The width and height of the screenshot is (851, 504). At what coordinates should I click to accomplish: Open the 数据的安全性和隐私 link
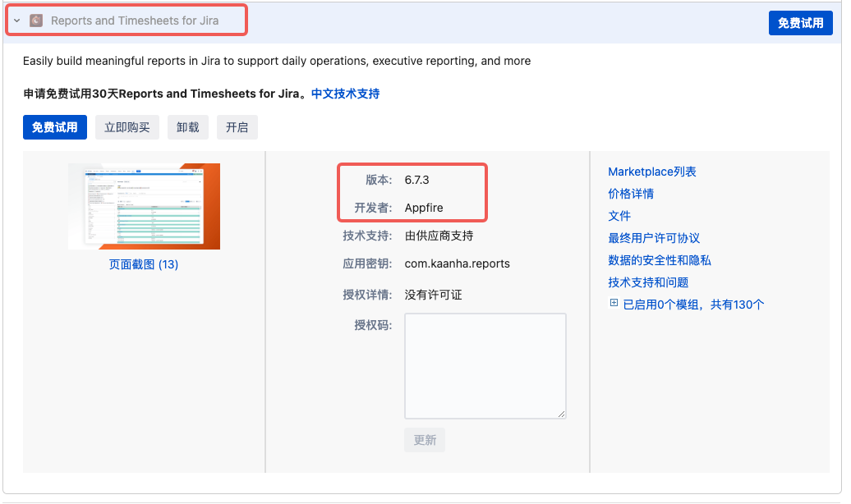pos(660,260)
